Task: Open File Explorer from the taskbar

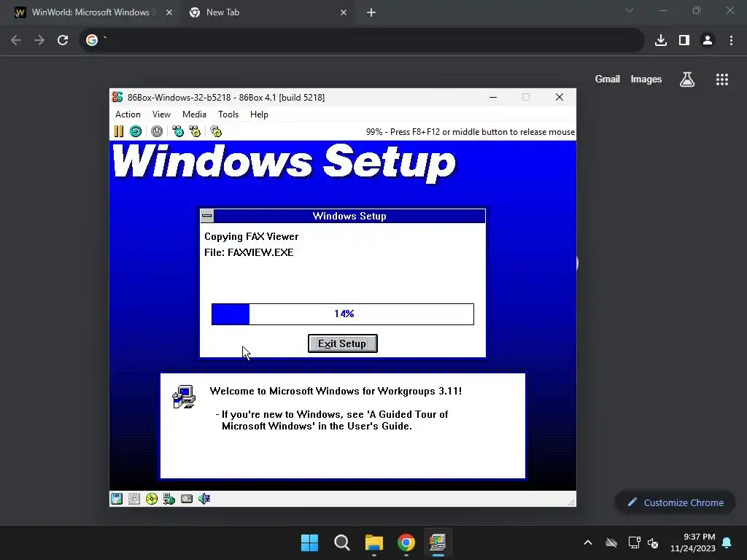Action: point(374,542)
